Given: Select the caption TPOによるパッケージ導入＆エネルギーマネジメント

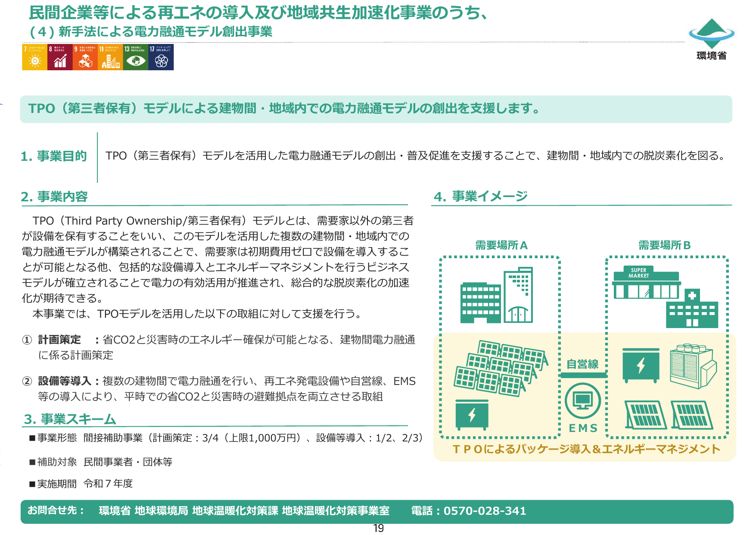Looking at the screenshot, I should (x=586, y=449).
